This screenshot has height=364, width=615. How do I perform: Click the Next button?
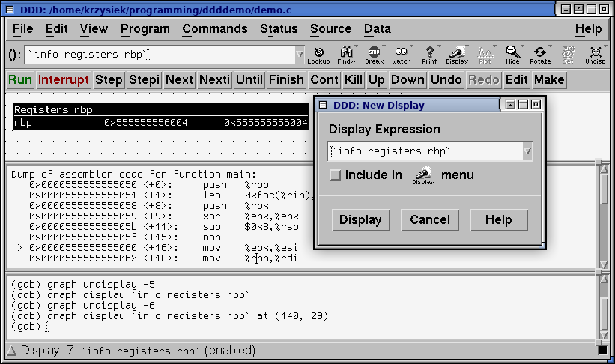tap(179, 79)
